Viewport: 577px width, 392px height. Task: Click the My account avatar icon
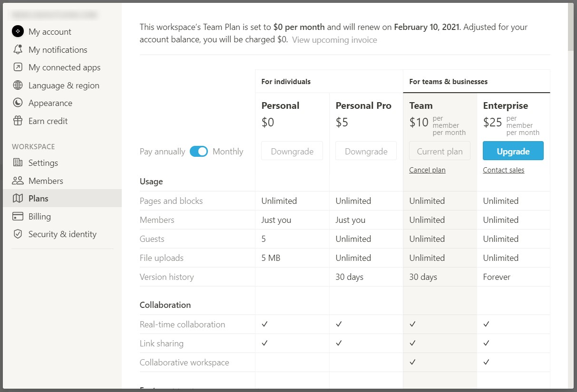click(x=18, y=32)
